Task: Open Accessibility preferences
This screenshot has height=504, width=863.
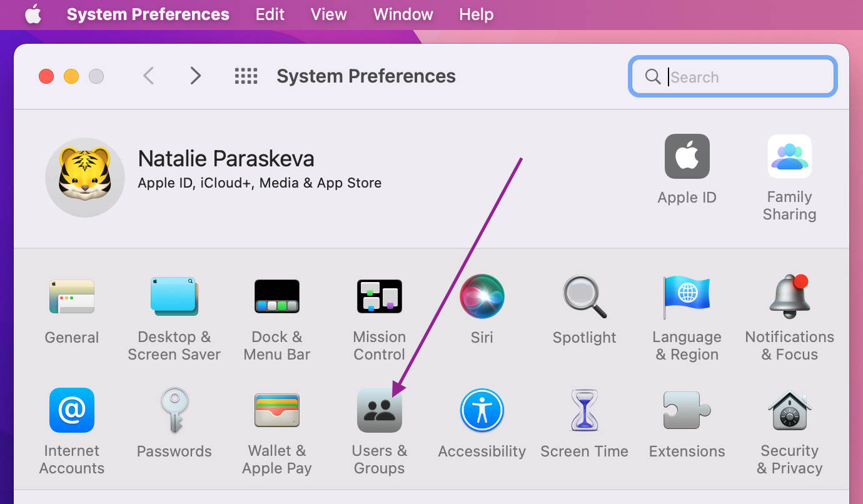Action: pos(482,410)
